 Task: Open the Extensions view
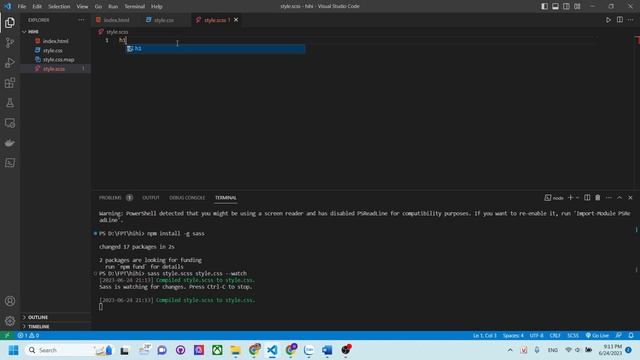(10, 83)
